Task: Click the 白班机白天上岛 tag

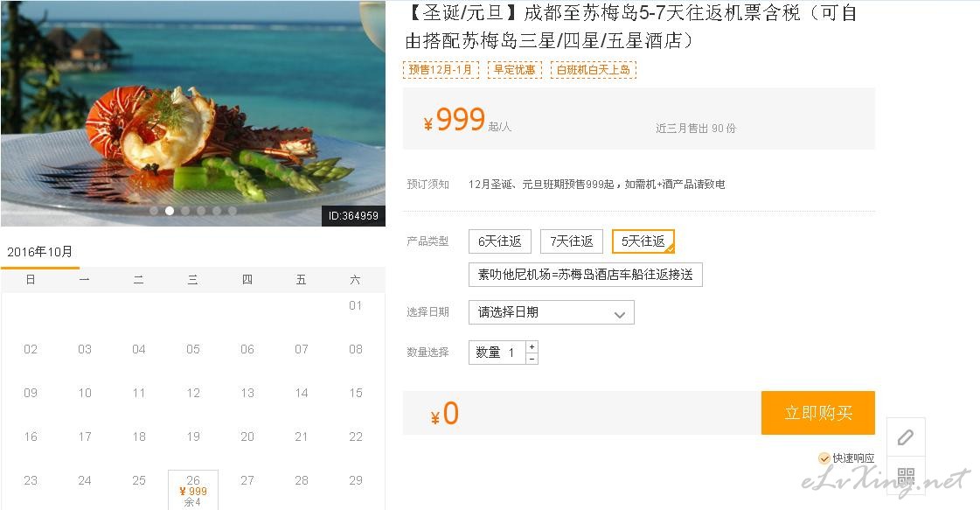Action: (593, 69)
